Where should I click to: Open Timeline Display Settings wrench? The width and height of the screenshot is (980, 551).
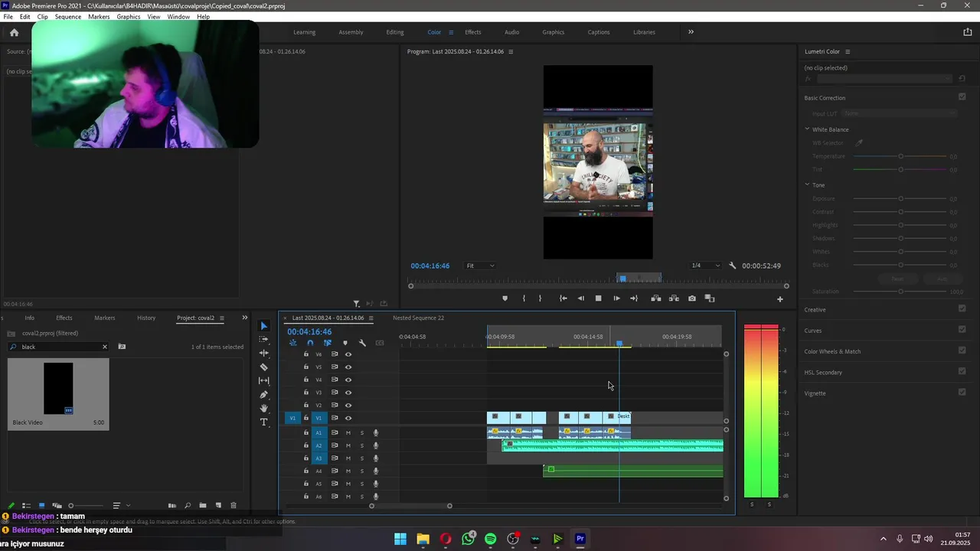363,343
